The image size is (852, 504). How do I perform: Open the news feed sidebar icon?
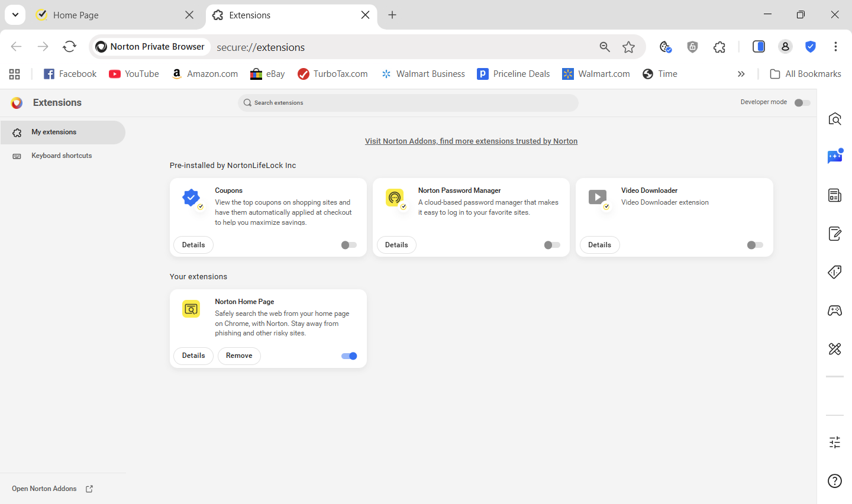(x=835, y=195)
